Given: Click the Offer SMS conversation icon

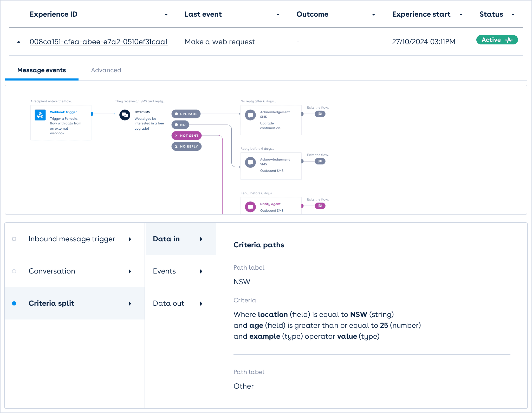Looking at the screenshot, I should pyautogui.click(x=125, y=115).
